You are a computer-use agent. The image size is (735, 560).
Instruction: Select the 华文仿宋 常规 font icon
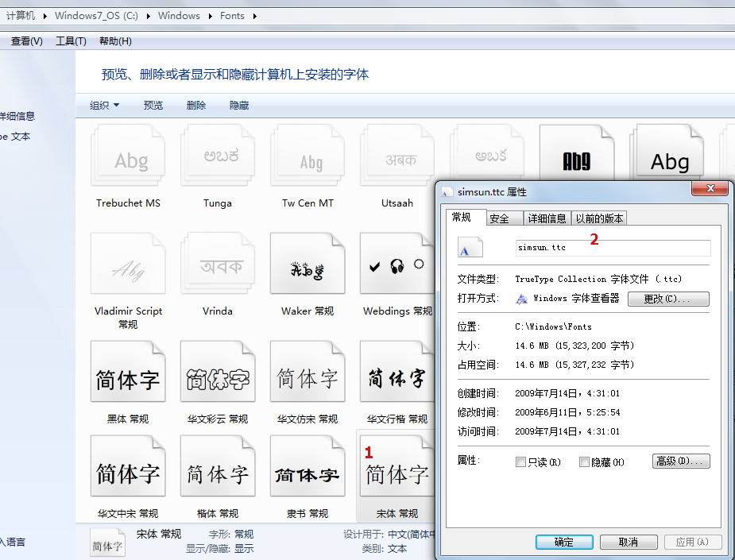308,371
